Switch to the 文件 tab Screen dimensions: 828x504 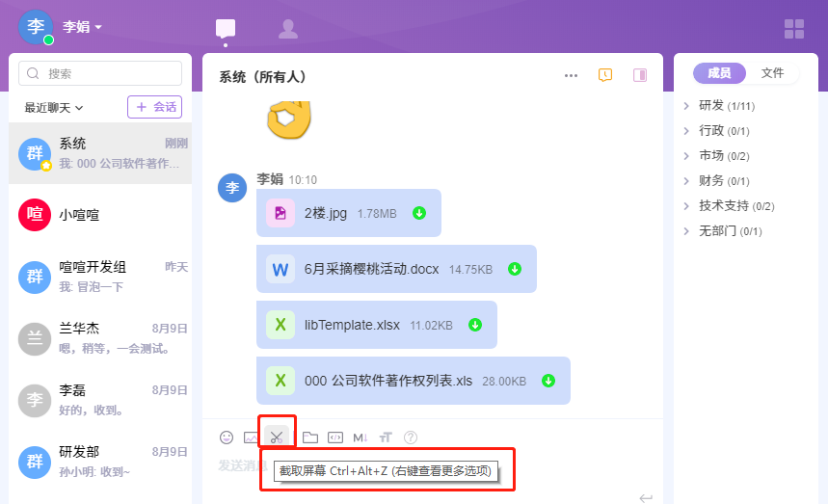click(772, 73)
